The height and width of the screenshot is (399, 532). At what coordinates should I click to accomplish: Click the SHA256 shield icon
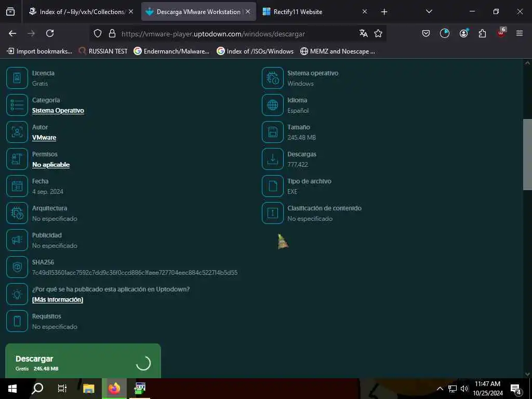pyautogui.click(x=17, y=267)
